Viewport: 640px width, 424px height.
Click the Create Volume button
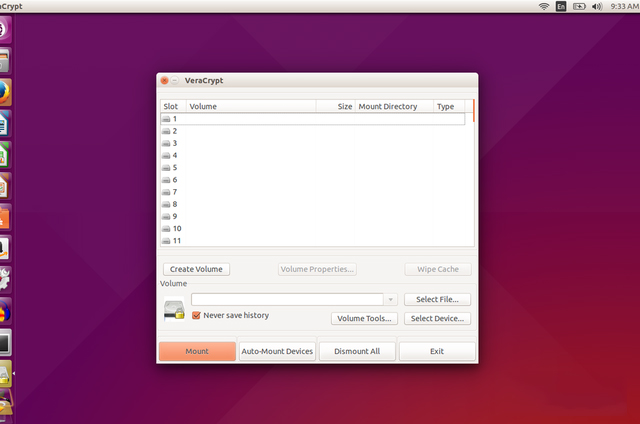click(196, 269)
